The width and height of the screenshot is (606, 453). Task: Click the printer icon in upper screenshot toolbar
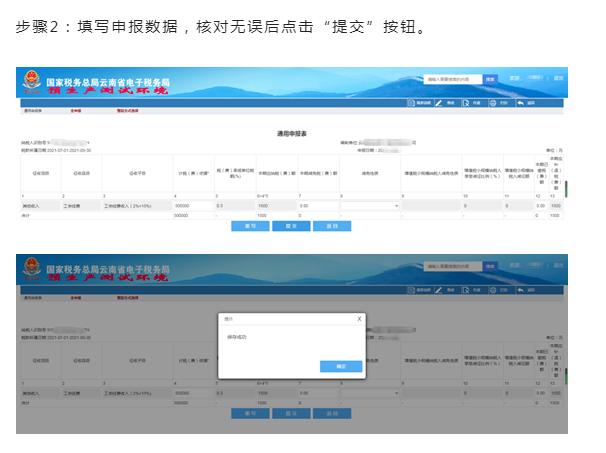point(493,103)
